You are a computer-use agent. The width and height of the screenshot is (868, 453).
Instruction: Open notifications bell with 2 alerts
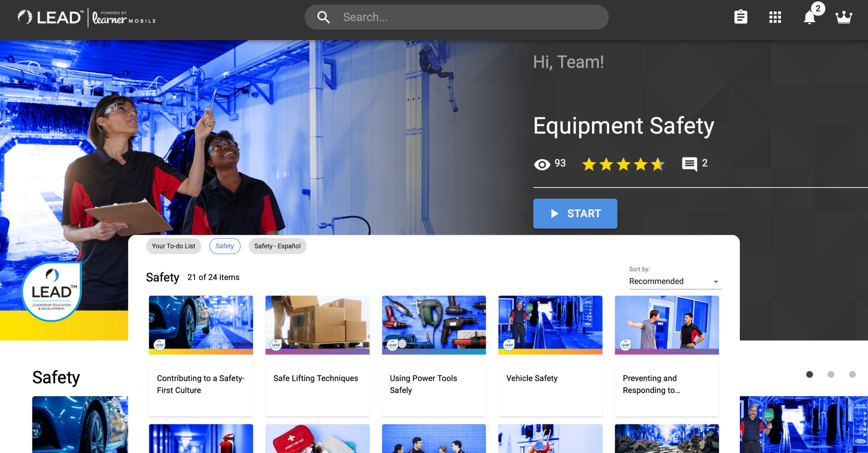(809, 17)
